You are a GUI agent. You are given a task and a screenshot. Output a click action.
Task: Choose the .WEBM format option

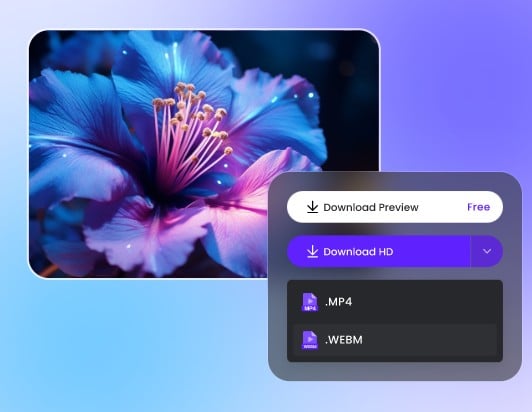(x=395, y=340)
